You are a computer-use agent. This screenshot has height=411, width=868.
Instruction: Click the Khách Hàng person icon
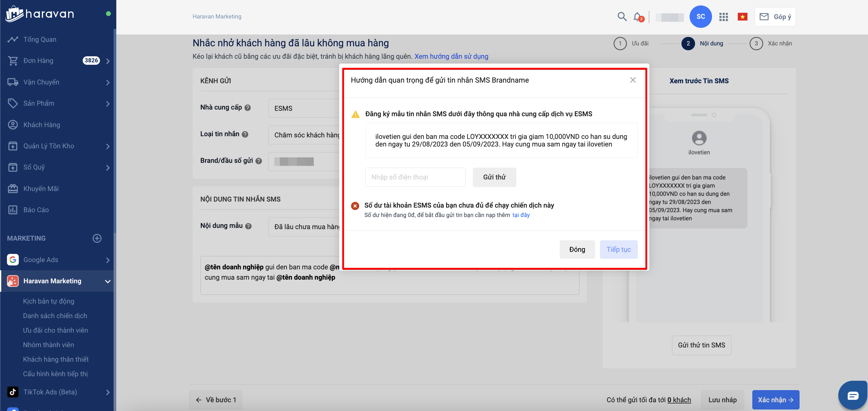click(13, 125)
